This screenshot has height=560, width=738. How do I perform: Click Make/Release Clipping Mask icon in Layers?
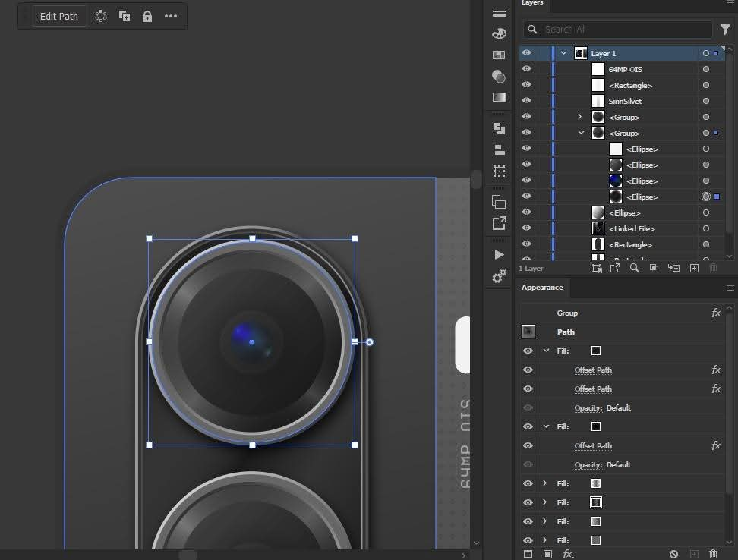point(654,268)
